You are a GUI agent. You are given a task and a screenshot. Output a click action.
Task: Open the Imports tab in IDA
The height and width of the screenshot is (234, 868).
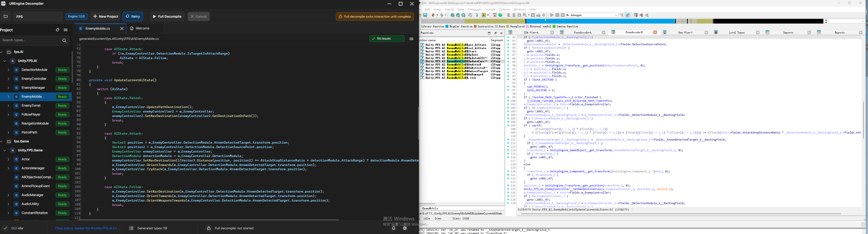coord(788,32)
